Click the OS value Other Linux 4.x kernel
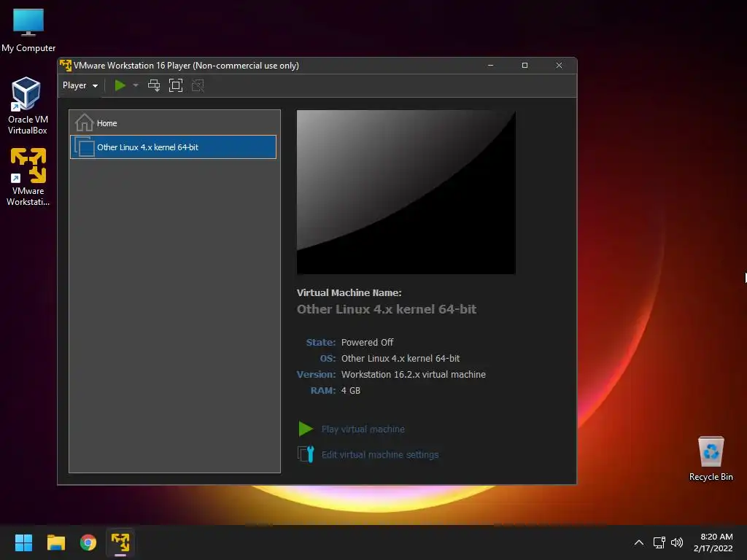 (400, 358)
